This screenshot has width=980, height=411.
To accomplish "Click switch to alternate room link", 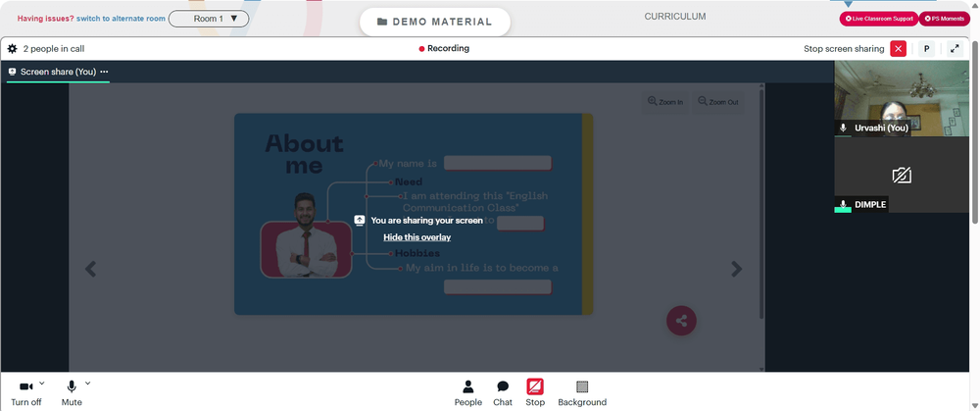I will [x=121, y=19].
